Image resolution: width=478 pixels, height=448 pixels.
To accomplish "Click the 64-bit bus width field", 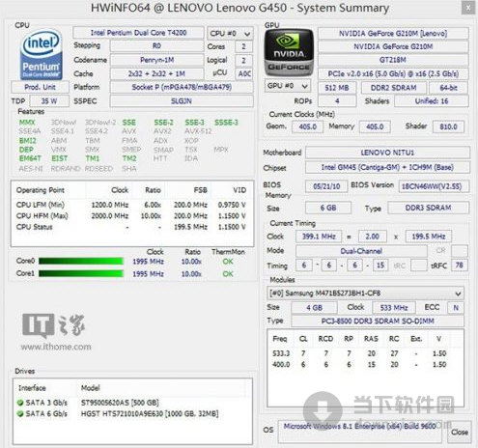I will click(x=449, y=88).
